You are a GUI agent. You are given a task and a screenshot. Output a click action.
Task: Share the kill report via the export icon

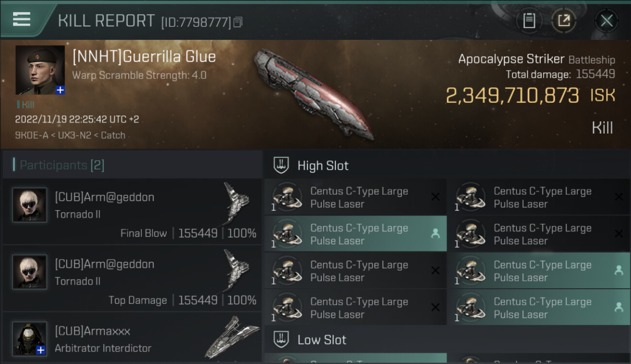point(564,21)
